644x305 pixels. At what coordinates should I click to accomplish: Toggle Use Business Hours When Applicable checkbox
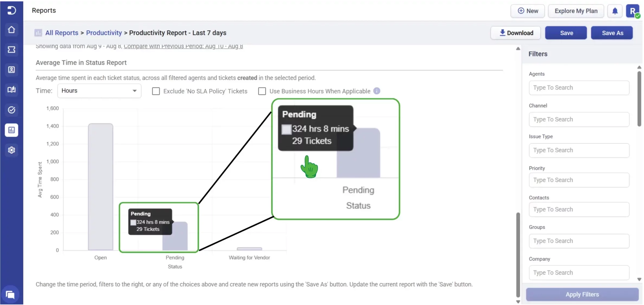pos(262,91)
